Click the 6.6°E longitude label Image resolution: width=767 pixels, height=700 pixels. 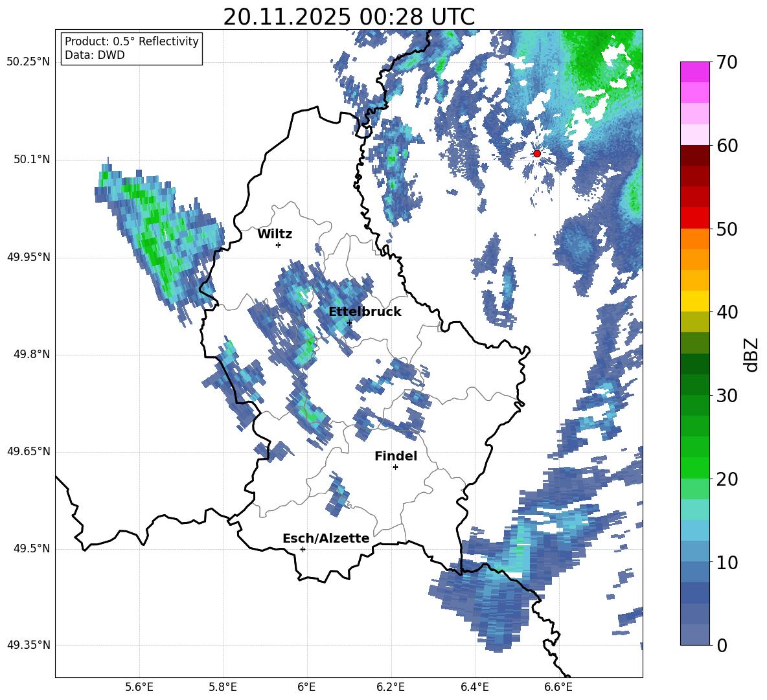(x=558, y=688)
